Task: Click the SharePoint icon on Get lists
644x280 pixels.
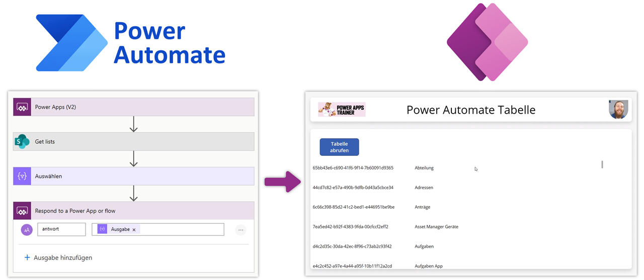Action: click(x=22, y=142)
